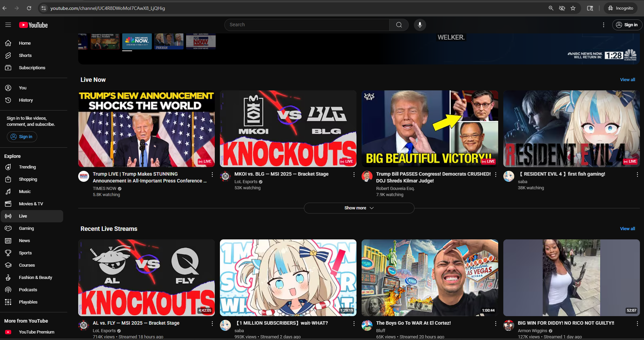Open the Courses category

point(32,265)
